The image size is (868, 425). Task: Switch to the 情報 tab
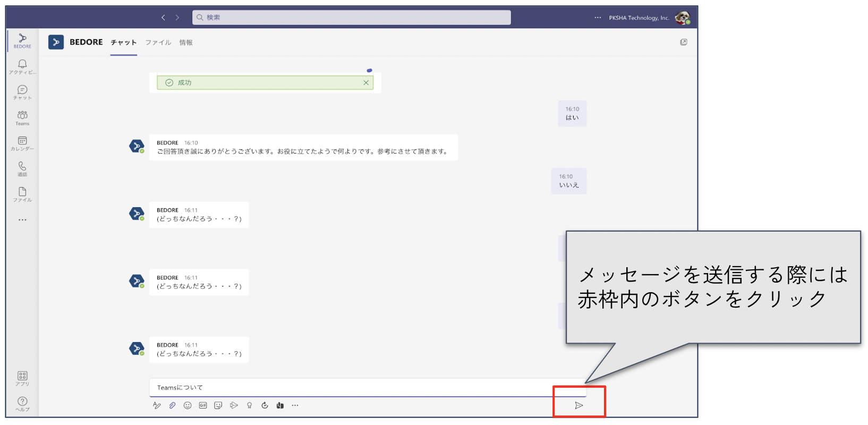(x=186, y=42)
